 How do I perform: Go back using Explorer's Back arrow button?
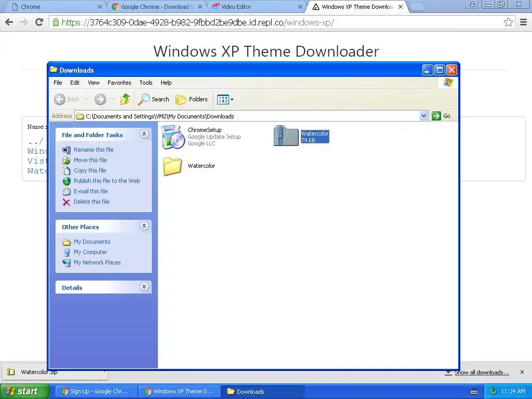click(60, 99)
